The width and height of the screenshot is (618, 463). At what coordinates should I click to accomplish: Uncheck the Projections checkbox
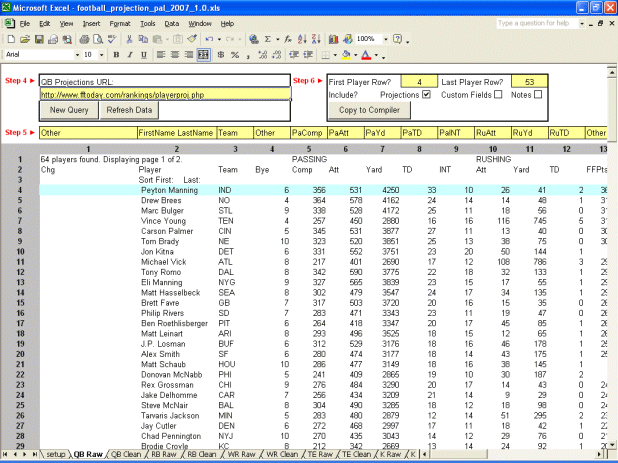pyautogui.click(x=426, y=95)
